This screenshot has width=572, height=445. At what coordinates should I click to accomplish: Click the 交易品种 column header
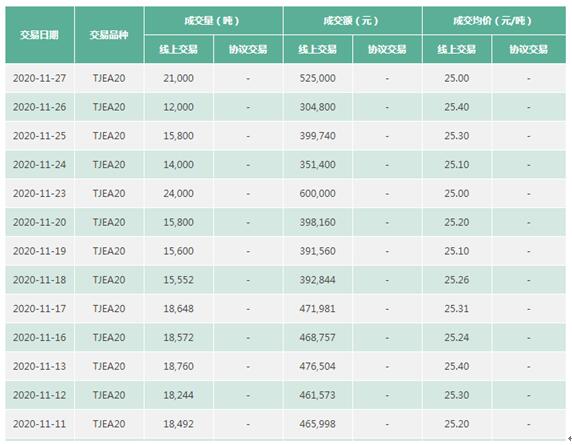109,35
